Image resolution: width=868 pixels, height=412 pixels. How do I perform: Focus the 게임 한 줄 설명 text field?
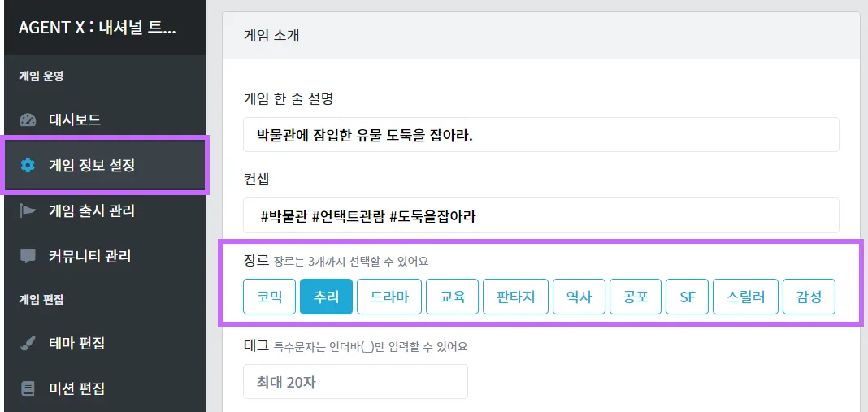pos(540,135)
